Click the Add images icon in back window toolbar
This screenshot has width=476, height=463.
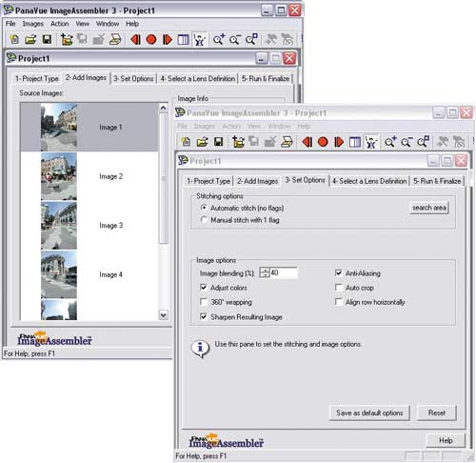tap(67, 39)
